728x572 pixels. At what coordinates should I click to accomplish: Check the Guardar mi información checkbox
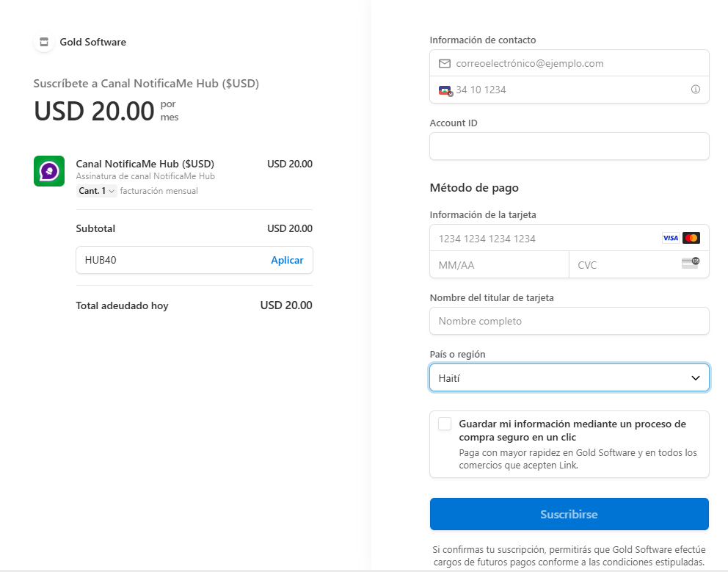pyautogui.click(x=445, y=424)
